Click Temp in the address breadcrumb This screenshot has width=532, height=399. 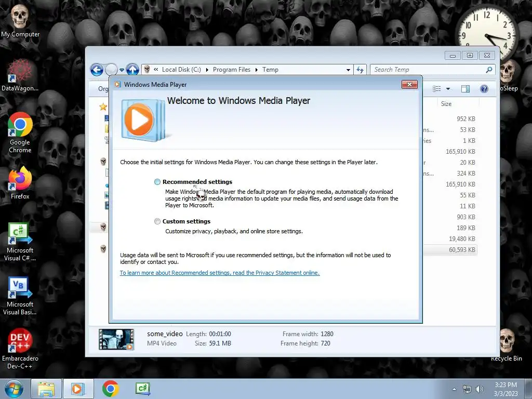pos(270,70)
